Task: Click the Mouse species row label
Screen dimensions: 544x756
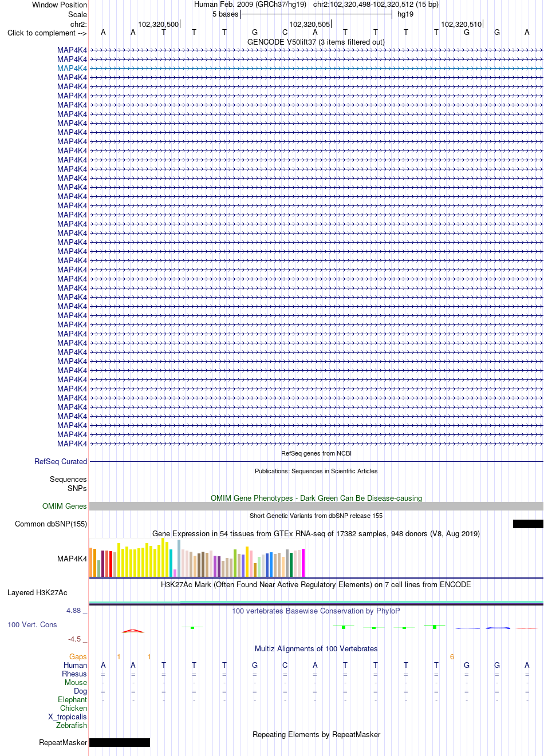Action: pyautogui.click(x=76, y=682)
